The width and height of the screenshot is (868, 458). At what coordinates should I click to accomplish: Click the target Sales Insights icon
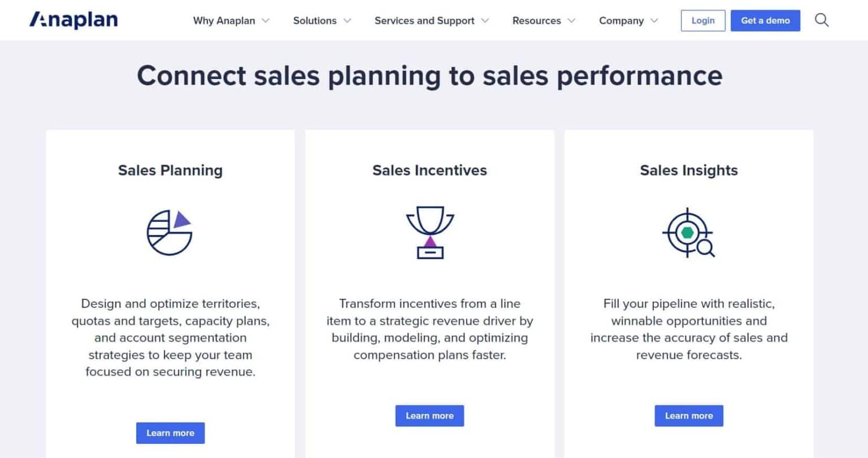point(688,232)
